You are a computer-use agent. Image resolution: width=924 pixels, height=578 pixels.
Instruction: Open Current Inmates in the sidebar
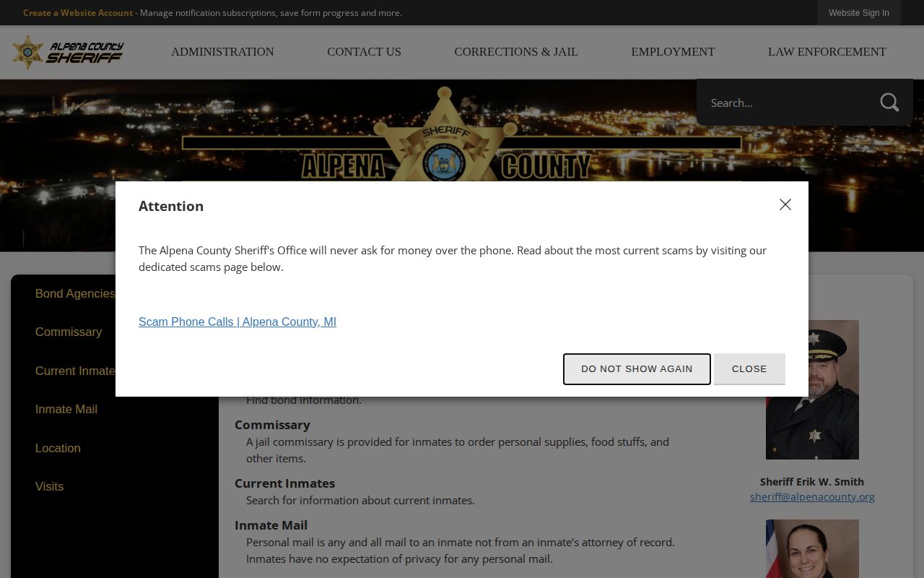(75, 371)
